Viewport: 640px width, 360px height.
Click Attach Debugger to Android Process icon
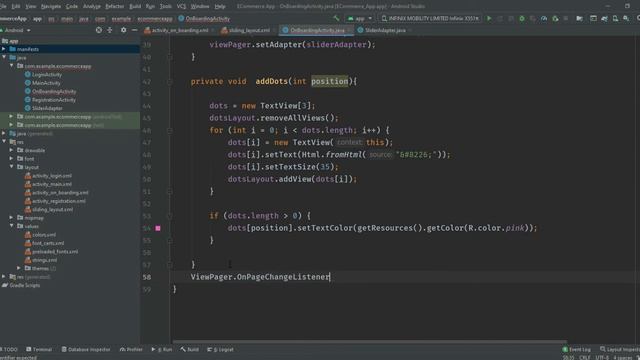pos(555,18)
